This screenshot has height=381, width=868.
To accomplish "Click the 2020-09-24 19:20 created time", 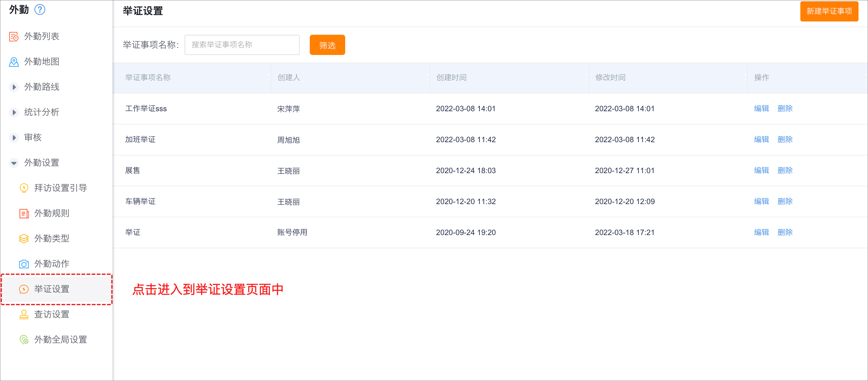I will click(466, 233).
